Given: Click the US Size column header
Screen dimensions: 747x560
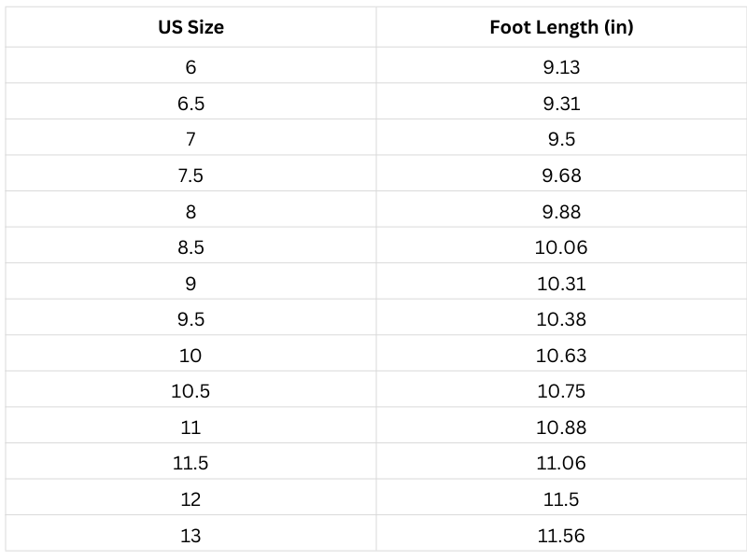Looking at the screenshot, I should coord(190,27).
